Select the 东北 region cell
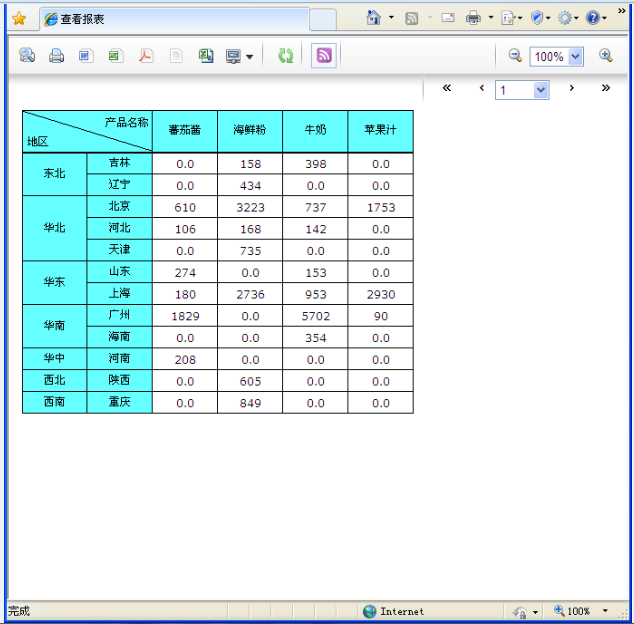634x624 pixels. coord(55,174)
